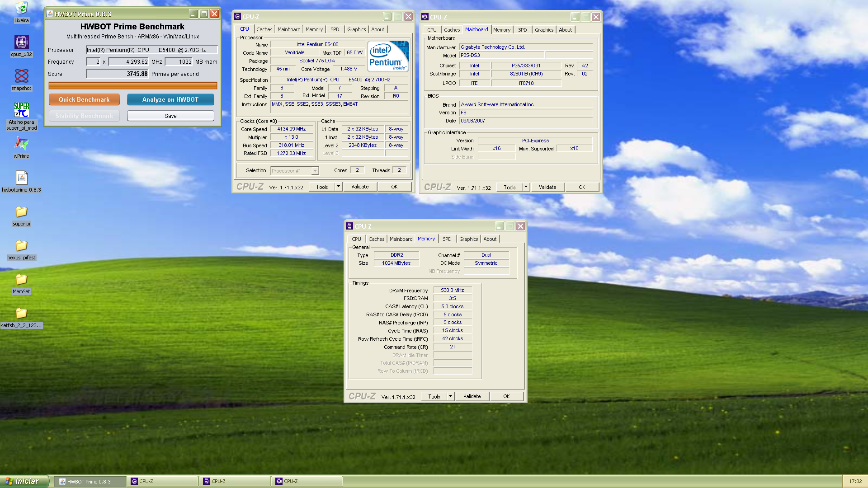
Task: Click BIOS date 09/06/2007 field
Action: click(526, 121)
